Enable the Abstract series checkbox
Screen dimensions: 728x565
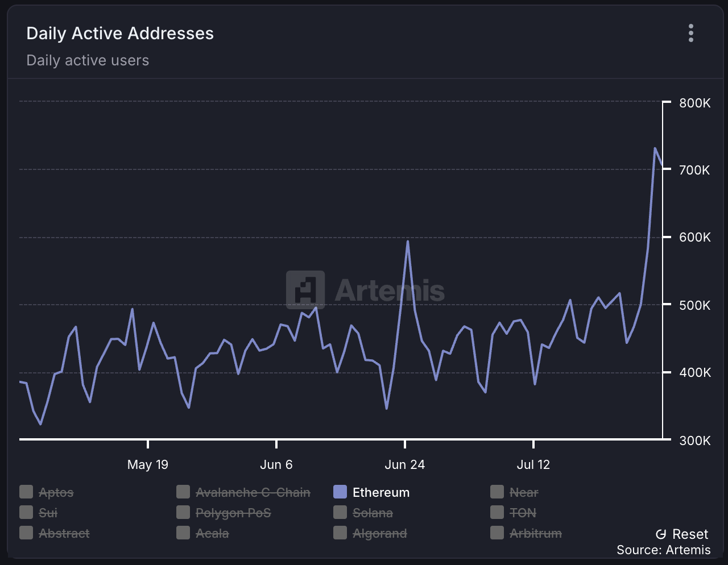pyautogui.click(x=26, y=533)
